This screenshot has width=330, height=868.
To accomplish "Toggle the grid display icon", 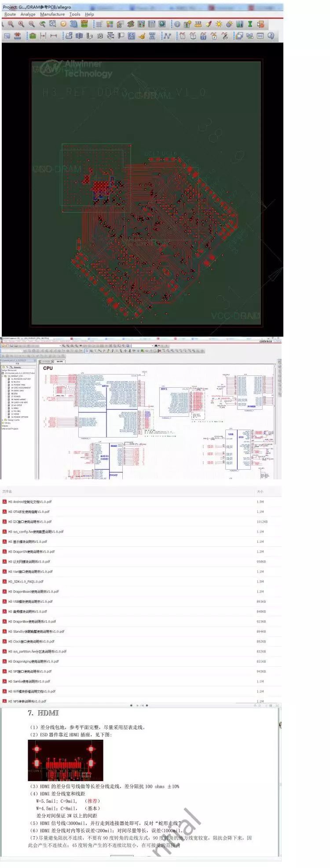I will coord(99,24).
